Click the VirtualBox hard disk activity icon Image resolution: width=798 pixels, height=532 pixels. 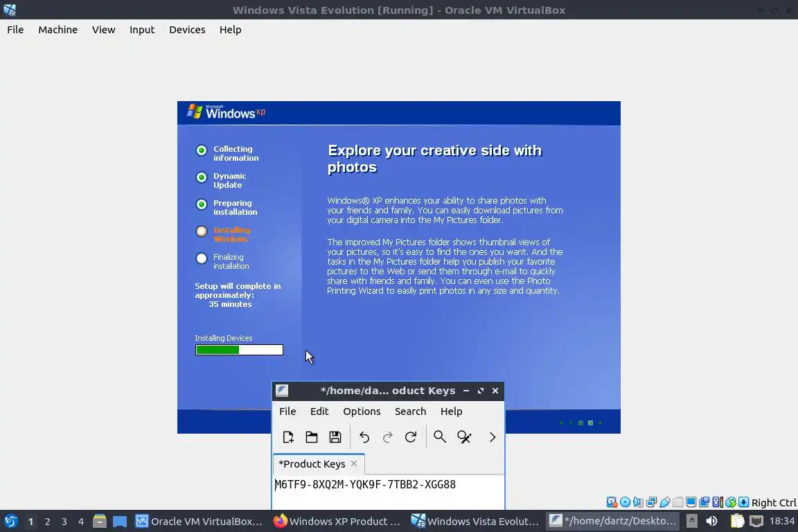click(612, 502)
